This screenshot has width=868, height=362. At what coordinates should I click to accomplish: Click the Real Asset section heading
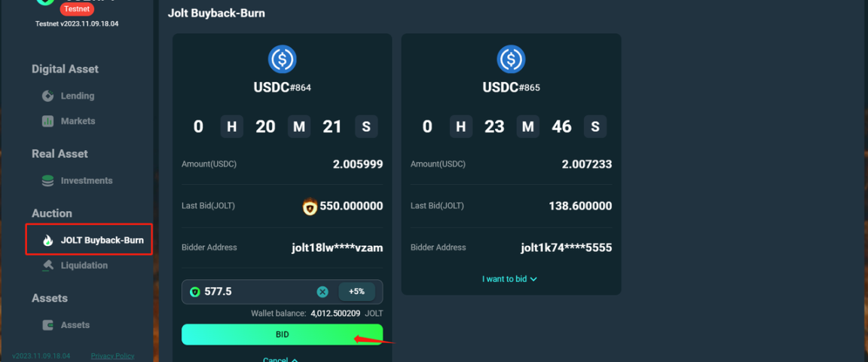(x=60, y=154)
